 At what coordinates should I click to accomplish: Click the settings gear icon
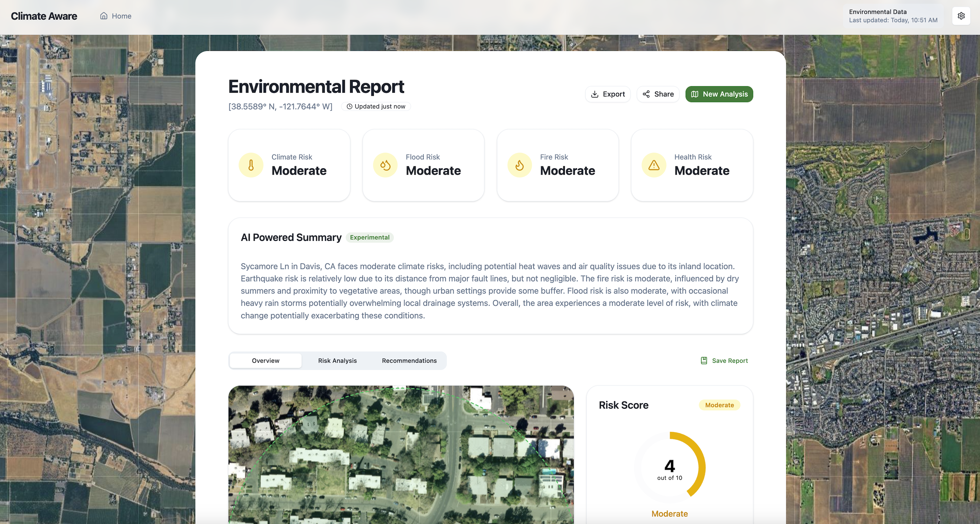coord(961,16)
